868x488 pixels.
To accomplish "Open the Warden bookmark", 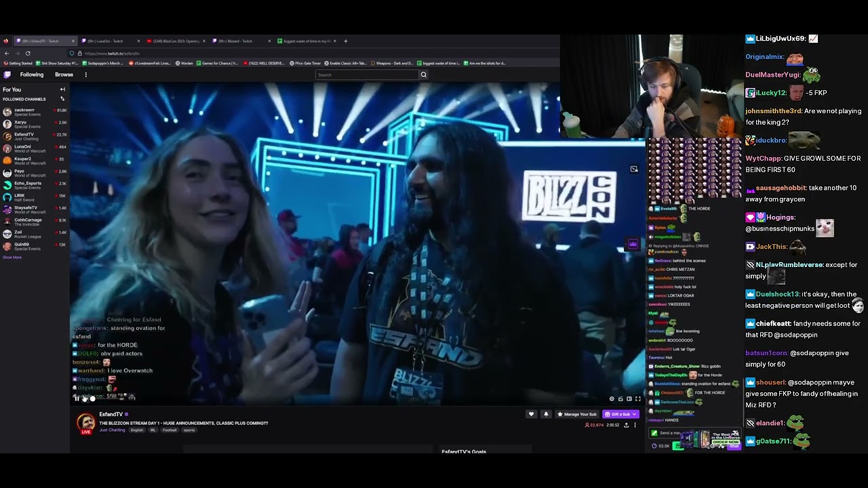I will (x=184, y=63).
